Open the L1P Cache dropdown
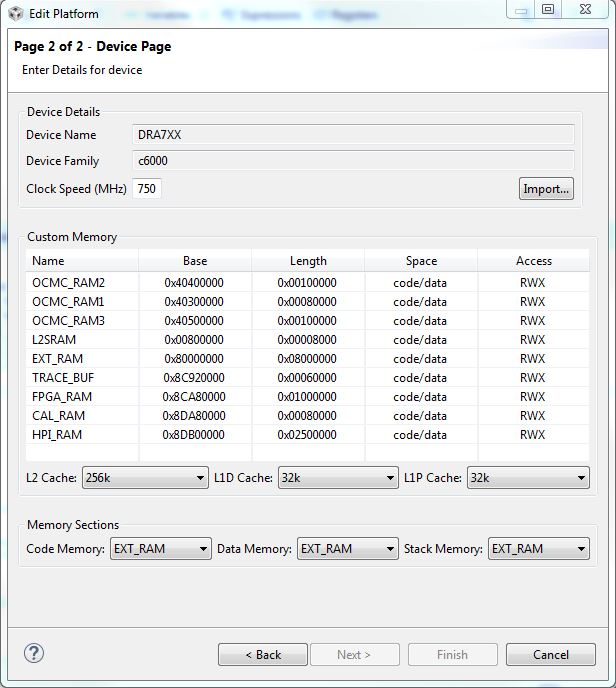The height and width of the screenshot is (688, 616). point(528,477)
